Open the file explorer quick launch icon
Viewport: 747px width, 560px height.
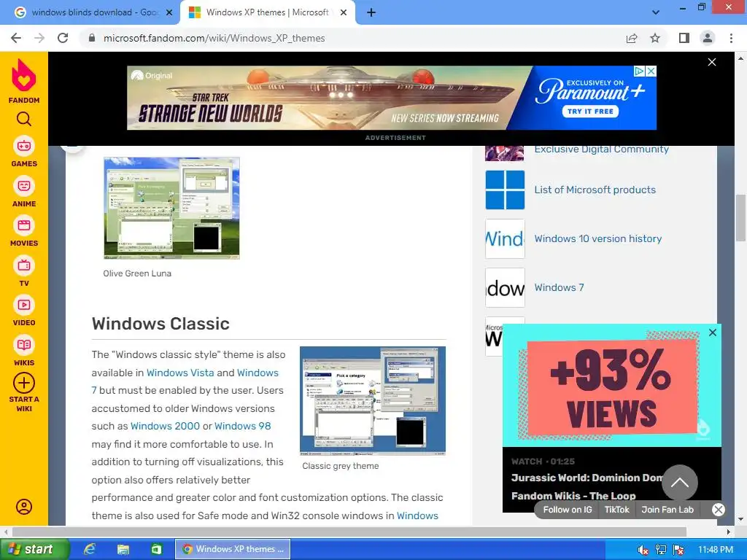click(123, 549)
